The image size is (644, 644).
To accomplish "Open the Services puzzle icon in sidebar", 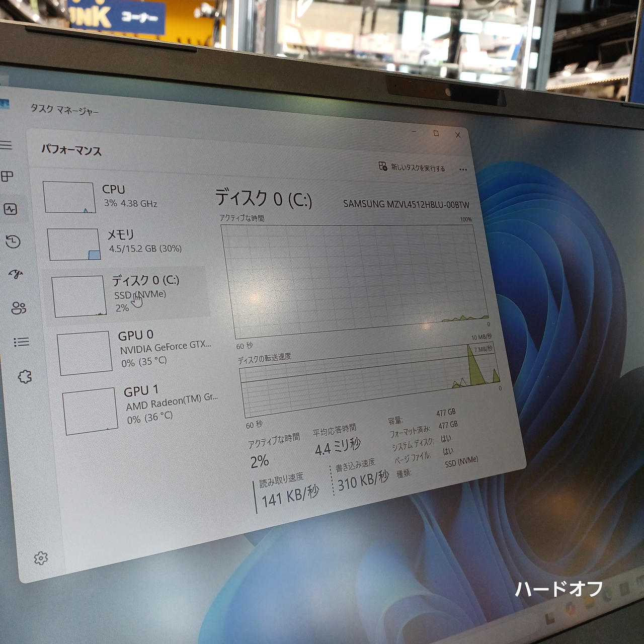I will (x=24, y=376).
